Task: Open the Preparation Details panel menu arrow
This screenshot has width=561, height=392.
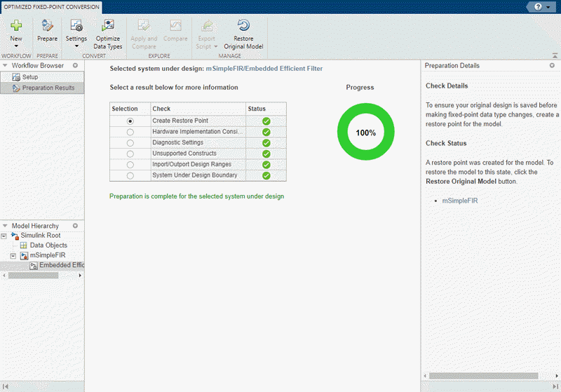Action: 552,66
